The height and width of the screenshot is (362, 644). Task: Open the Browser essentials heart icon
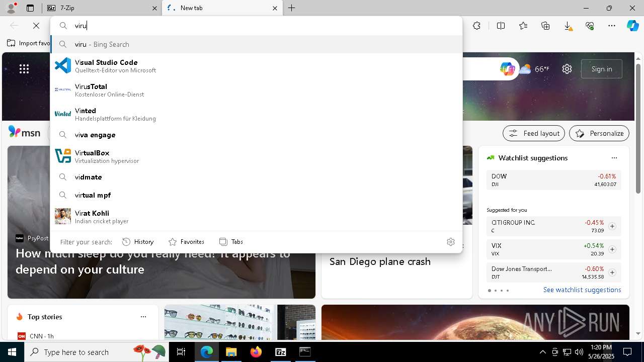coord(590,26)
